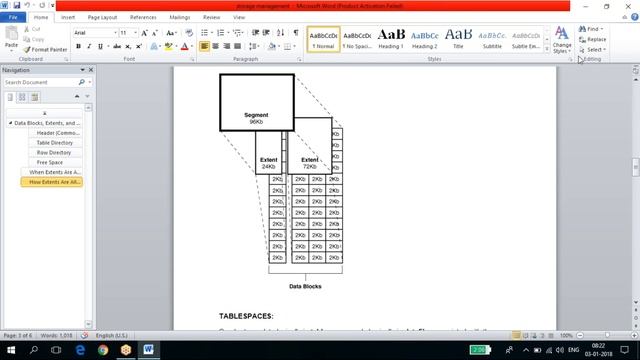Click the Paste button
Image resolution: width=640 pixels, height=360 pixels.
11,38
